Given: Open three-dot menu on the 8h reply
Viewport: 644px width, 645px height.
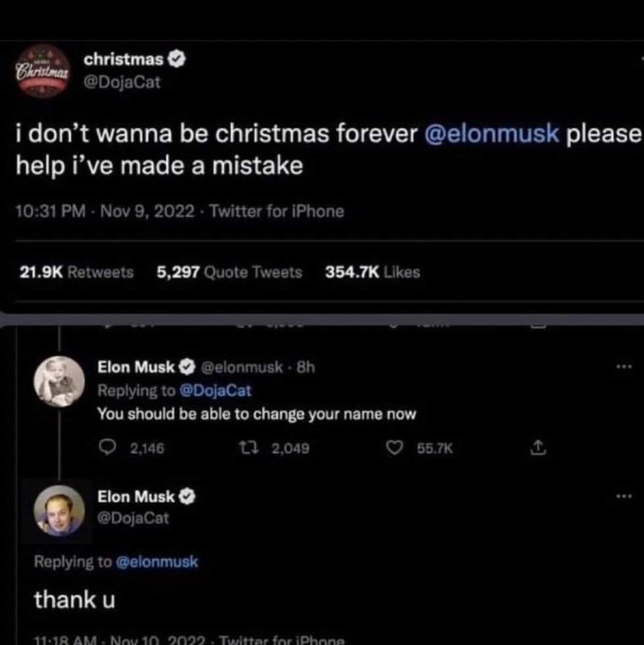Looking at the screenshot, I should point(623,367).
